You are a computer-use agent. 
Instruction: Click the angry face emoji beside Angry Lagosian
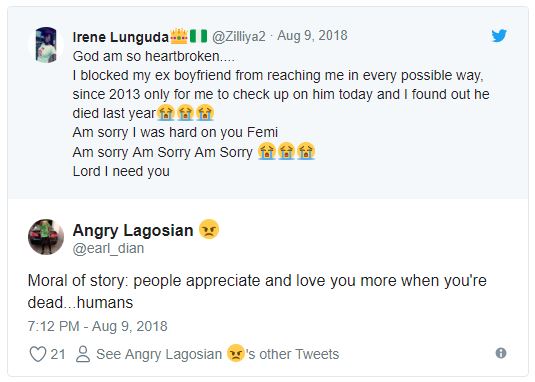pos(208,229)
